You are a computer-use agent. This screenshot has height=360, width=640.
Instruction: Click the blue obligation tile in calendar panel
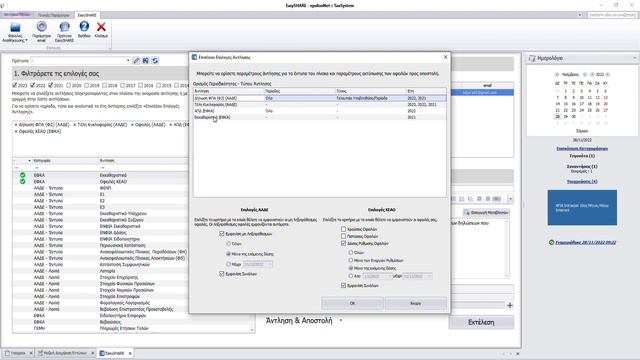582,207
